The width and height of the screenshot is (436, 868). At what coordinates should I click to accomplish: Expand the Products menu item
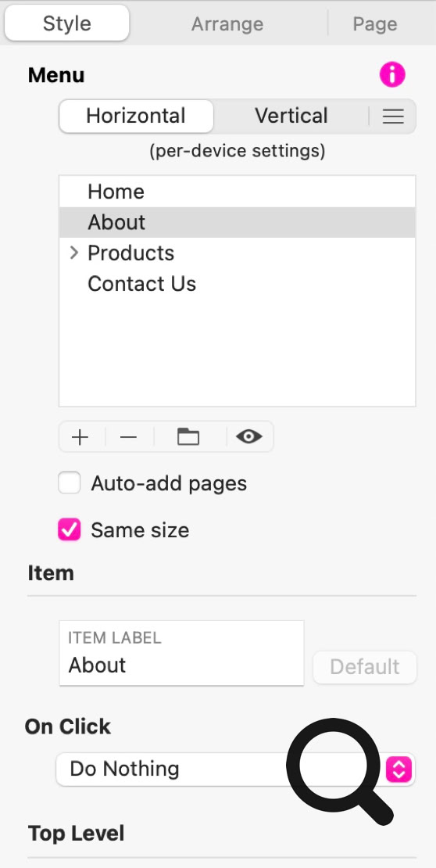coord(73,253)
